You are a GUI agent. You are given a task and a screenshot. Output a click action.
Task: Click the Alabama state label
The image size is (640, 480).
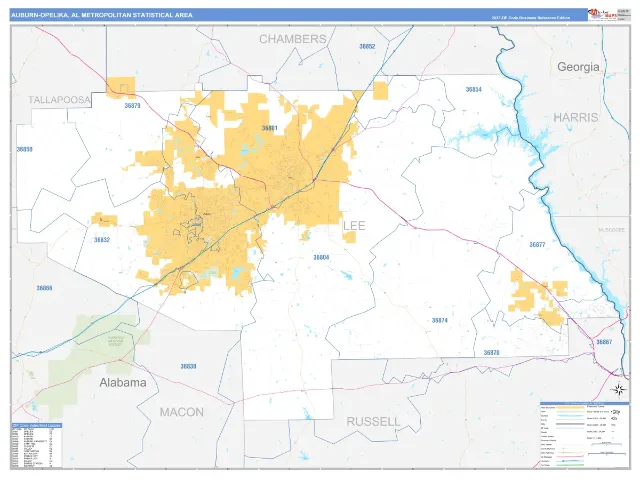coord(123,382)
